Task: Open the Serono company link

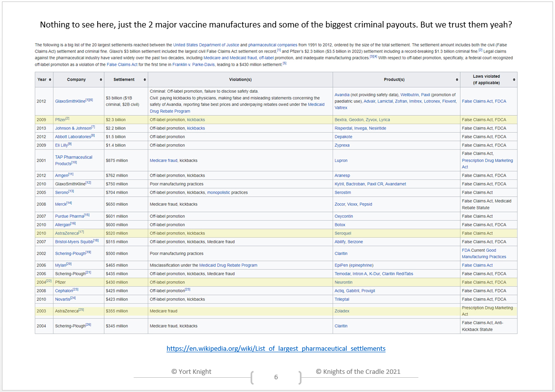Action: click(61, 192)
